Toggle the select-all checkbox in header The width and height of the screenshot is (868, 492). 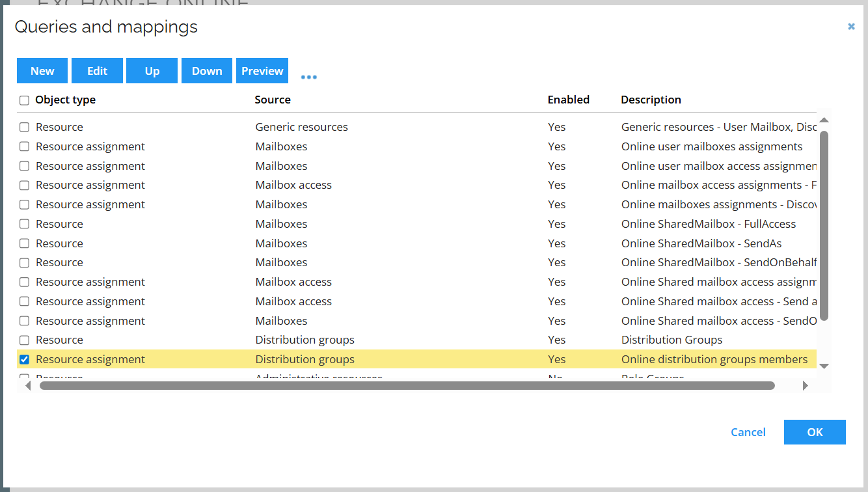[24, 100]
